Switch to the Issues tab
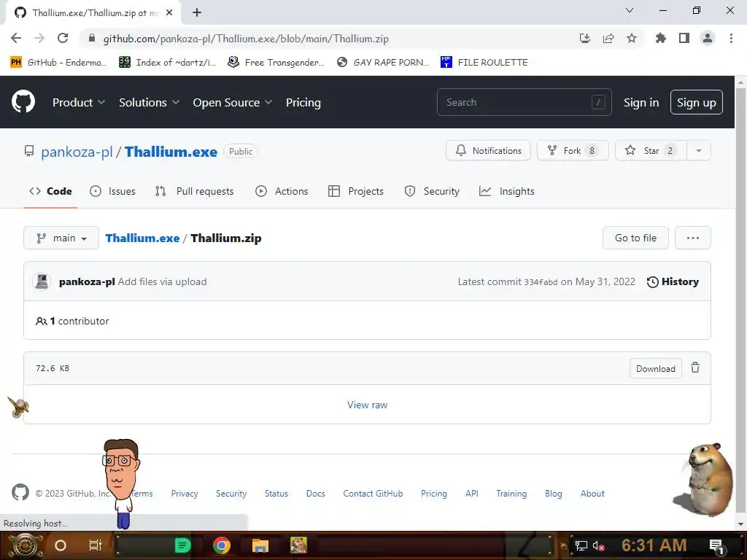 click(112, 191)
